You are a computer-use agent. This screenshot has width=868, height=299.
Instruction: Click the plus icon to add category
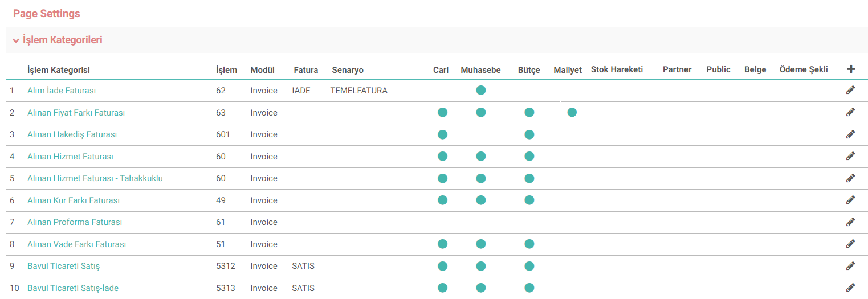pos(851,69)
